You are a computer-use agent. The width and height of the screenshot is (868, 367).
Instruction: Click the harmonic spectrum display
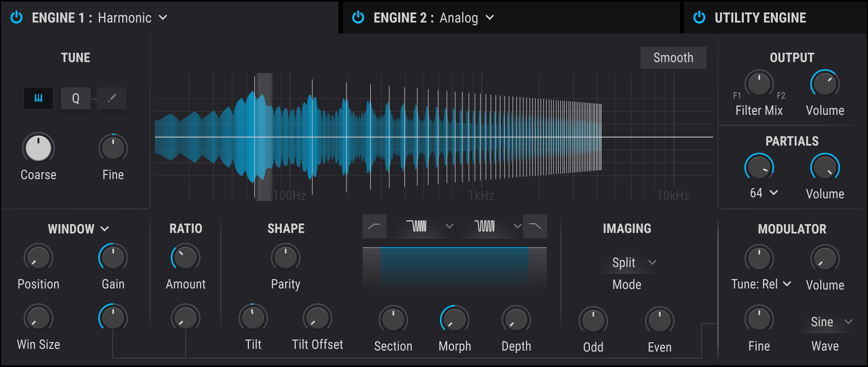pyautogui.click(x=434, y=137)
